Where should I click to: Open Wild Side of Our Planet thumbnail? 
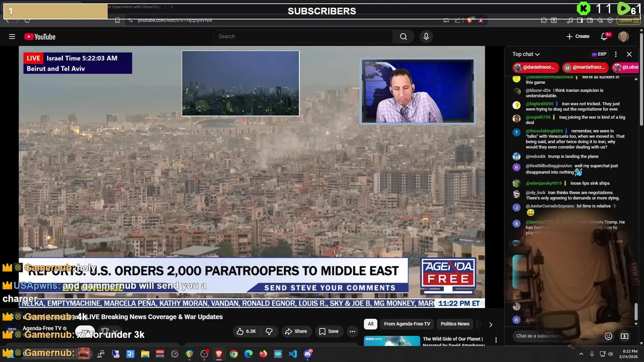[392, 341]
